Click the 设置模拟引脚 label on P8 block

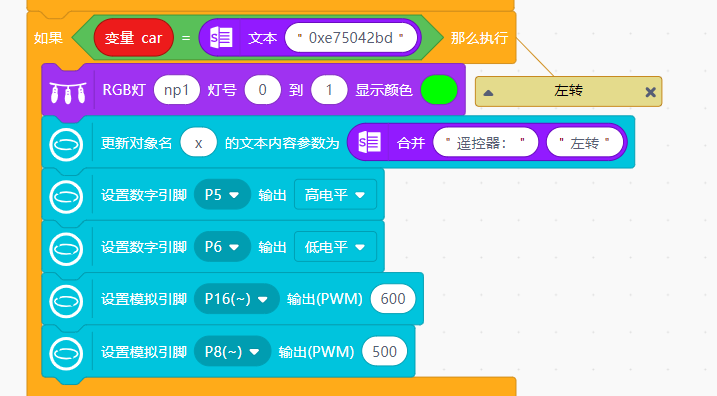tap(144, 352)
